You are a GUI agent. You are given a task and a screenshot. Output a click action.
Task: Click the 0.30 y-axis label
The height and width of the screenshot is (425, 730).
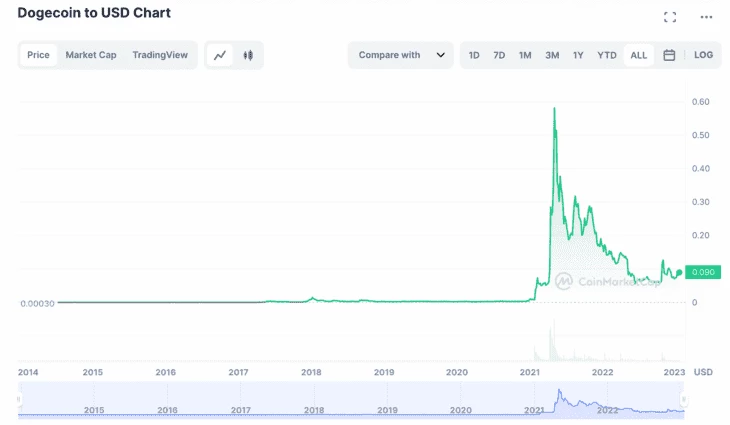pyautogui.click(x=701, y=202)
